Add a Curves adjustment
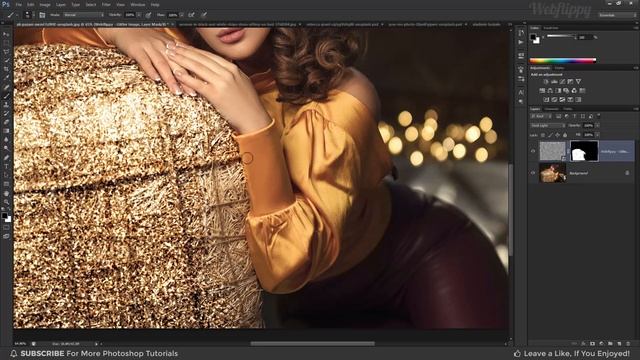The height and width of the screenshot is (360, 640). point(562,82)
